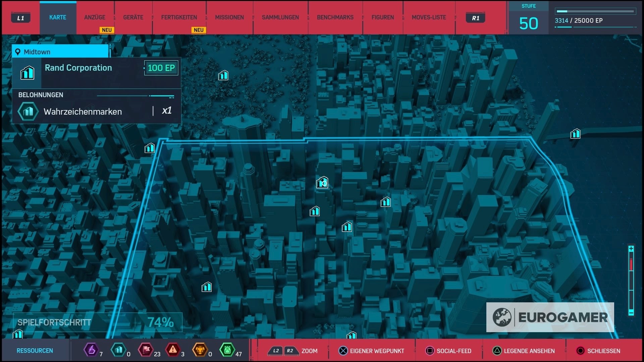Click the zoom slider minus end

click(x=631, y=313)
